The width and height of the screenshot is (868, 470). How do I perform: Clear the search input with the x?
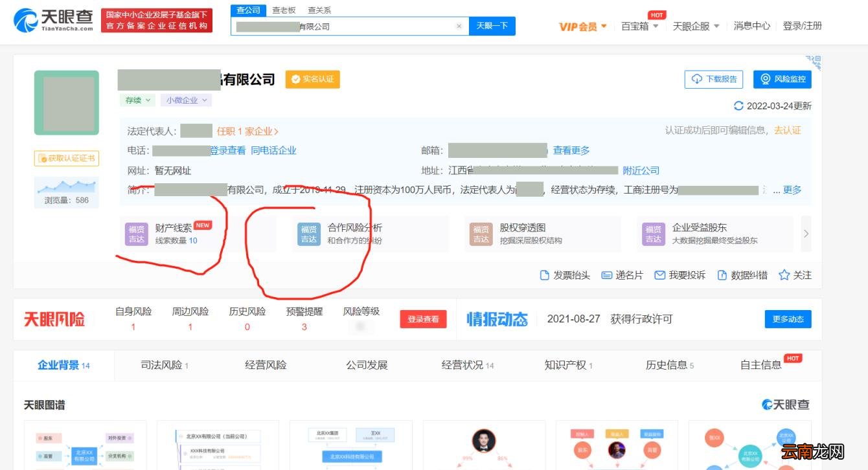459,26
